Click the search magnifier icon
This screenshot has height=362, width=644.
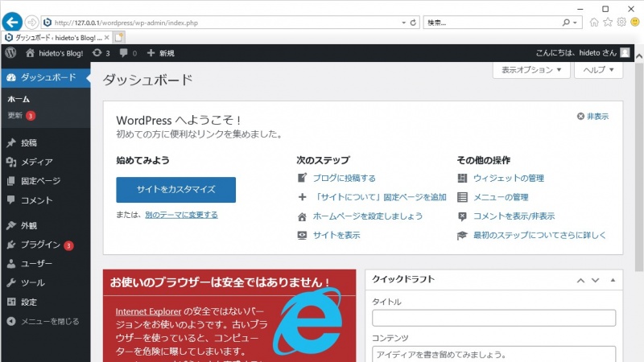[x=566, y=23]
